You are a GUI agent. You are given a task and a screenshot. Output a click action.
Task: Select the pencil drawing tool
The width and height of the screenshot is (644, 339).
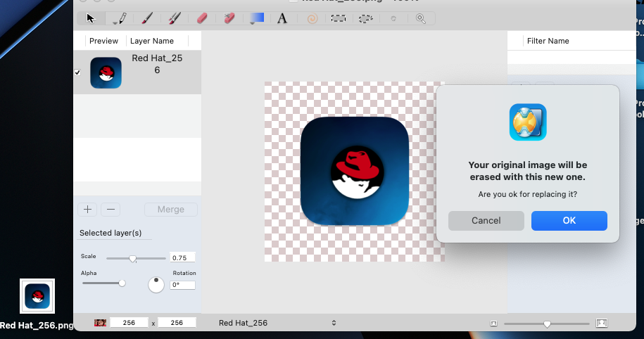tap(122, 18)
